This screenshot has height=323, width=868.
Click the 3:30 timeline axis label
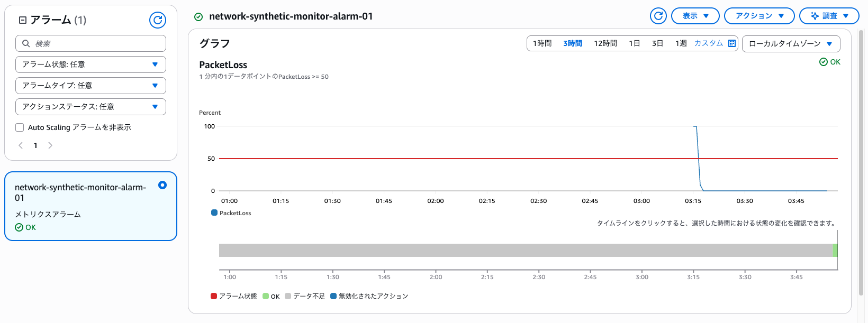tap(745, 277)
